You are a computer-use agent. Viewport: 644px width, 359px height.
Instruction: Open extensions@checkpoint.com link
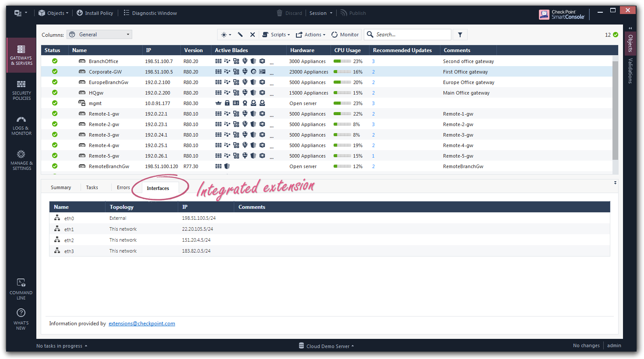[x=142, y=324]
